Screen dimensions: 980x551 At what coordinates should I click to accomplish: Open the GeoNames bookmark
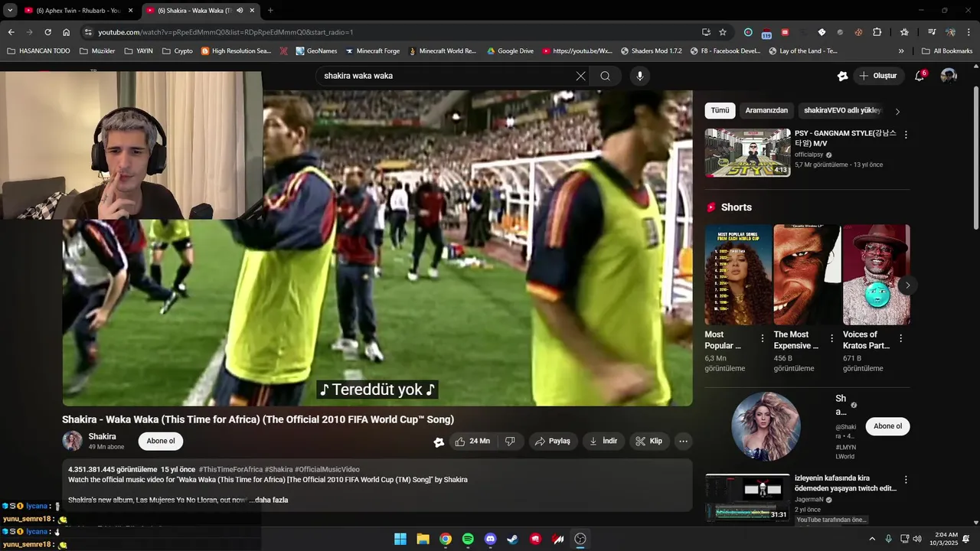315,51
